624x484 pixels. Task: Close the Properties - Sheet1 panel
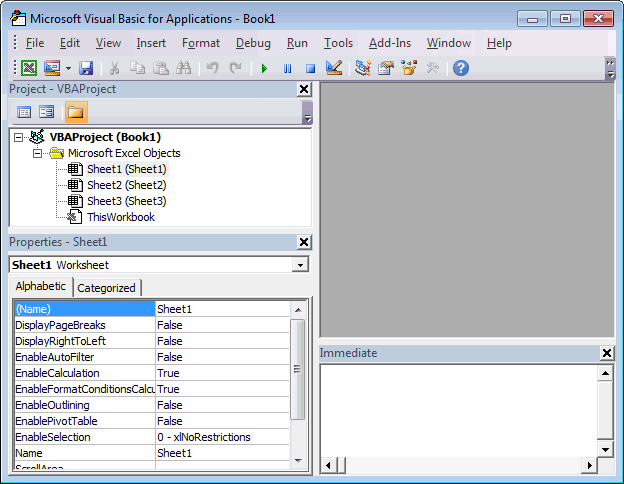(x=304, y=242)
